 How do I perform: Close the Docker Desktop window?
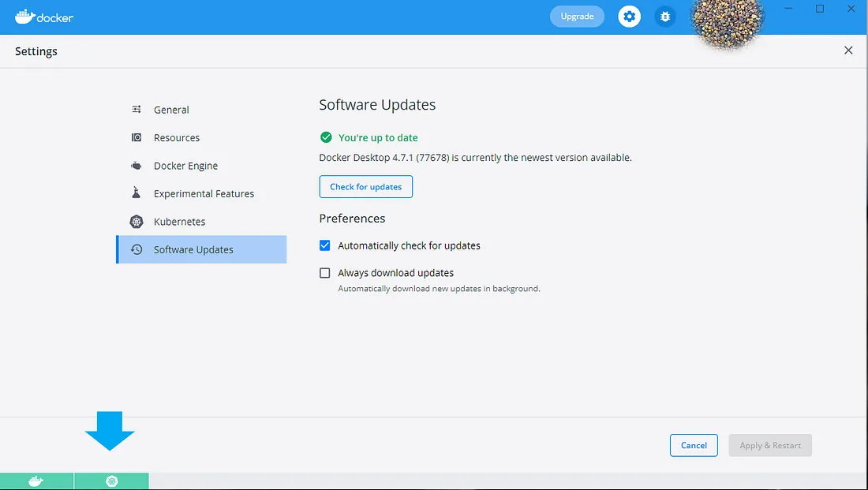click(x=851, y=9)
